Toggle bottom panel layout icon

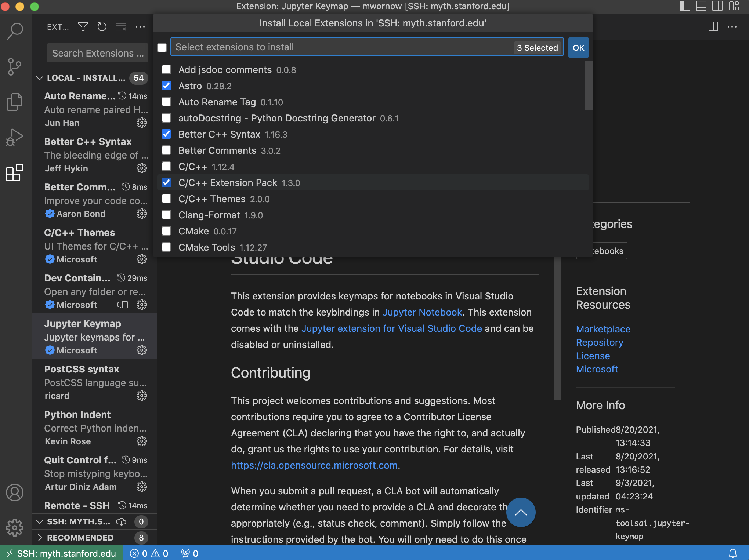tap(701, 6)
